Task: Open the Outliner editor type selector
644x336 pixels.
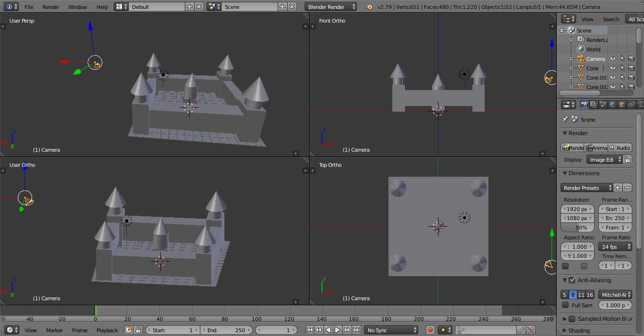Action: 569,19
